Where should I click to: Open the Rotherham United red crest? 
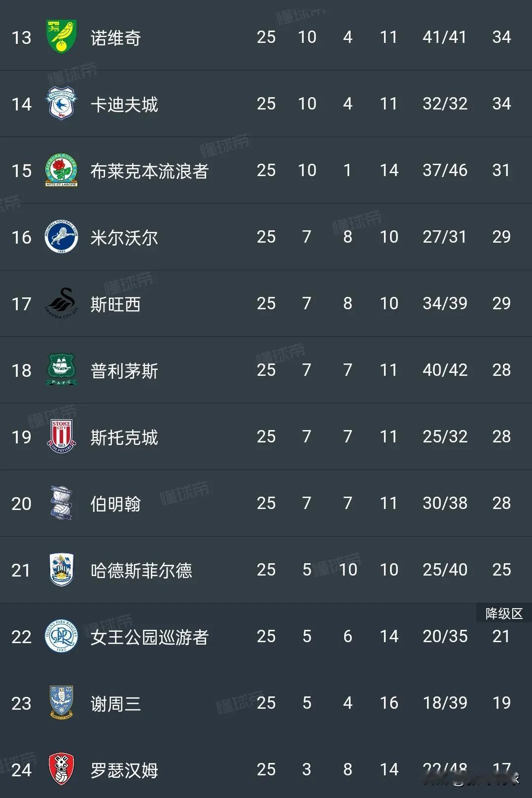tap(61, 769)
